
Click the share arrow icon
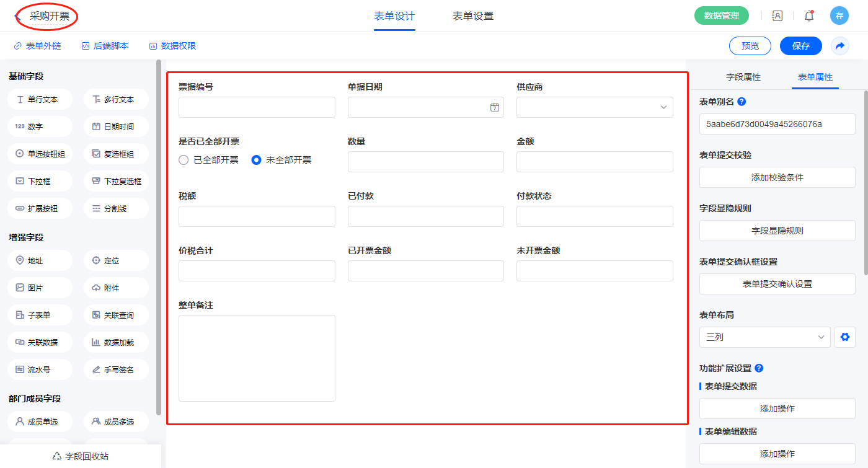pyautogui.click(x=840, y=46)
